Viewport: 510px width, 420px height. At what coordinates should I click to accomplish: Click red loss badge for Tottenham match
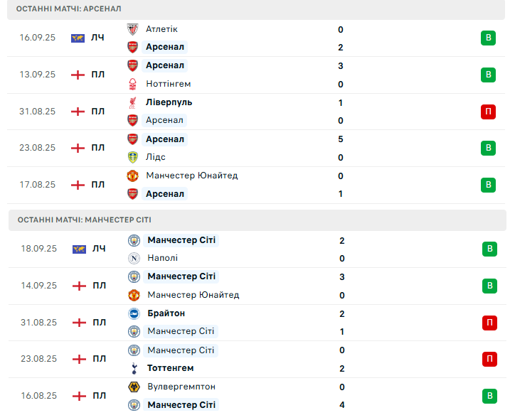click(489, 359)
